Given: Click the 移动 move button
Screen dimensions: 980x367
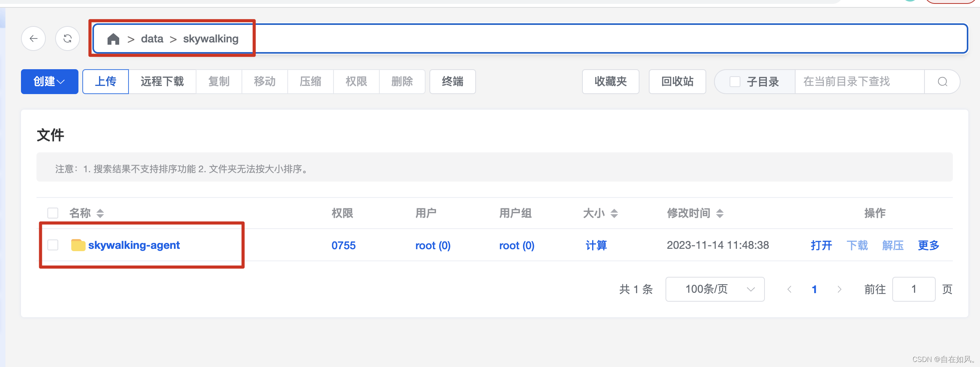Looking at the screenshot, I should point(265,82).
